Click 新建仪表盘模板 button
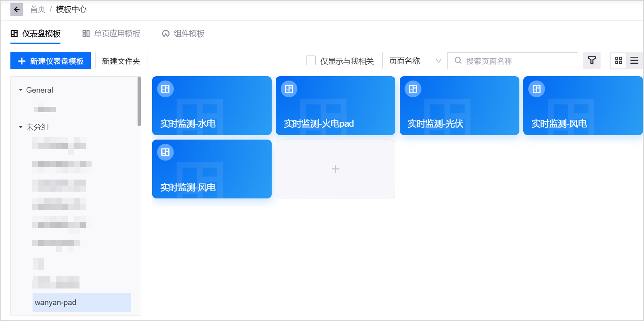The image size is (644, 321). click(x=51, y=61)
